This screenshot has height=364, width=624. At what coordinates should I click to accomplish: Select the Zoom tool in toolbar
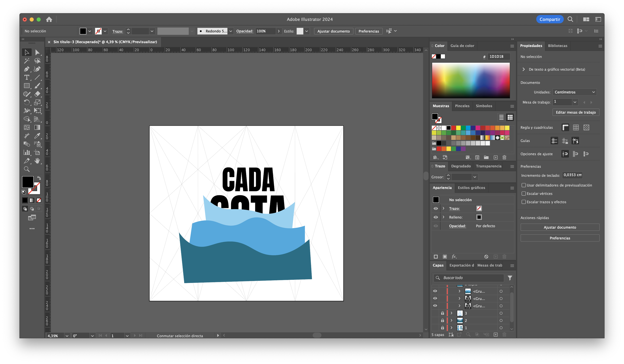tap(27, 169)
